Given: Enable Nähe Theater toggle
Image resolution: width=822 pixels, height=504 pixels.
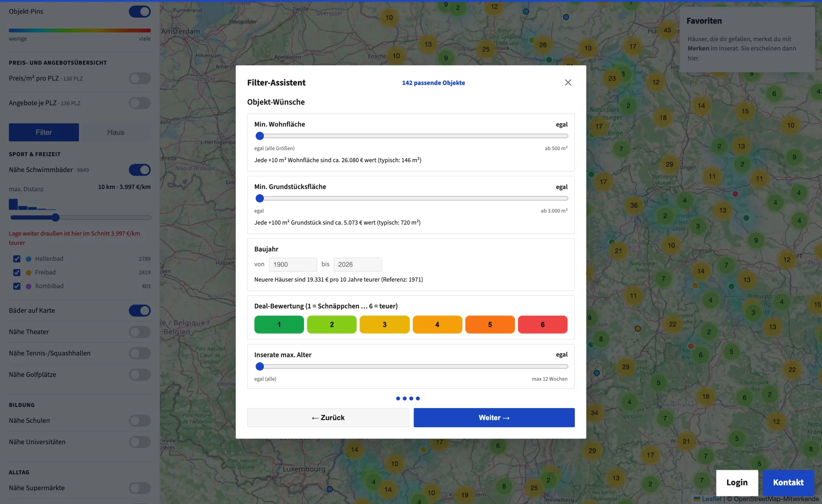Looking at the screenshot, I should pos(140,332).
